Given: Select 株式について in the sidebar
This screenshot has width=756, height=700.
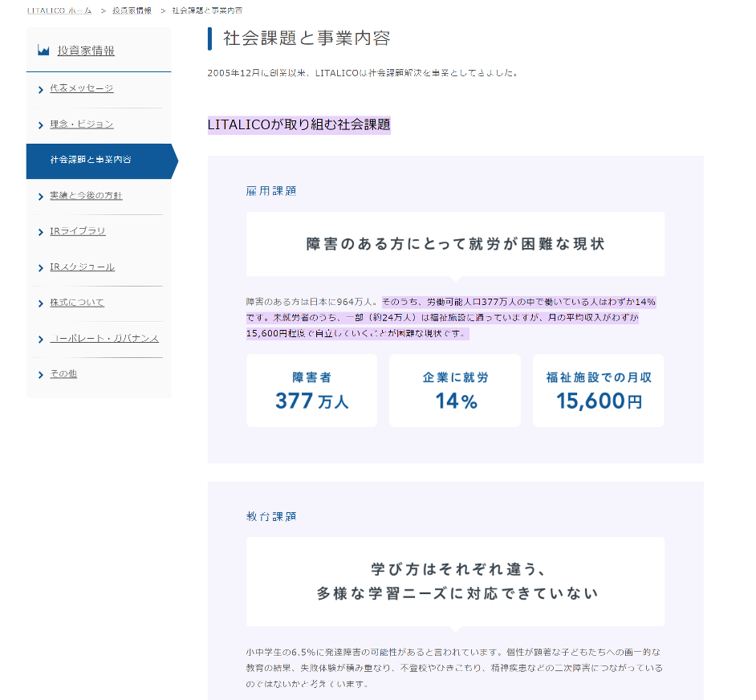Looking at the screenshot, I should click(x=76, y=303).
